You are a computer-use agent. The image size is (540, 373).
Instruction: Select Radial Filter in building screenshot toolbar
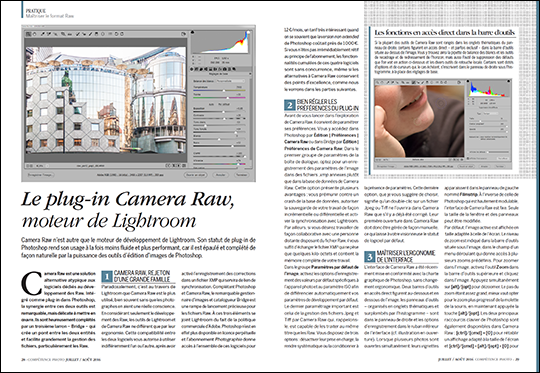103,34
